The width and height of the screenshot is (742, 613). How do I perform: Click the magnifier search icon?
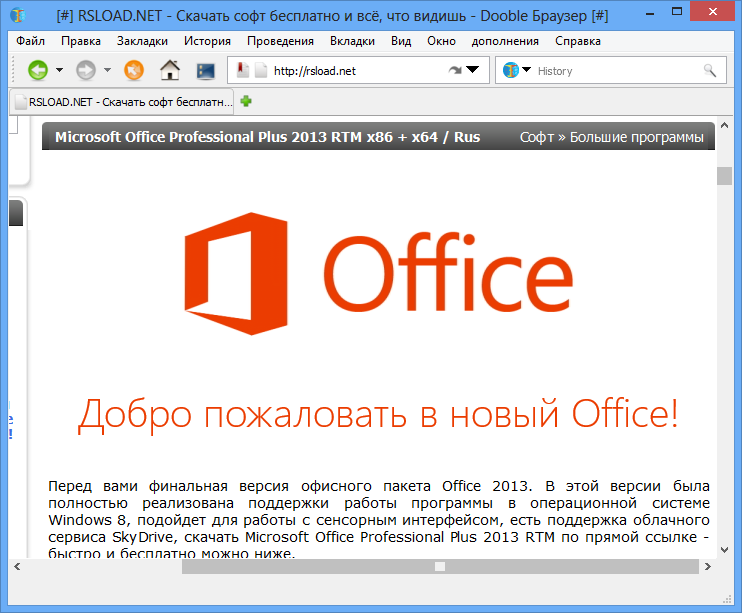(x=709, y=71)
